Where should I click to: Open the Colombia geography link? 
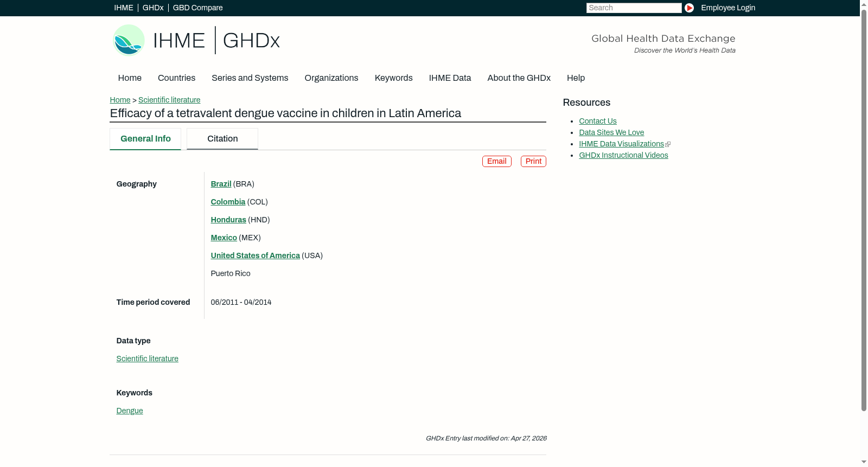[x=228, y=202]
